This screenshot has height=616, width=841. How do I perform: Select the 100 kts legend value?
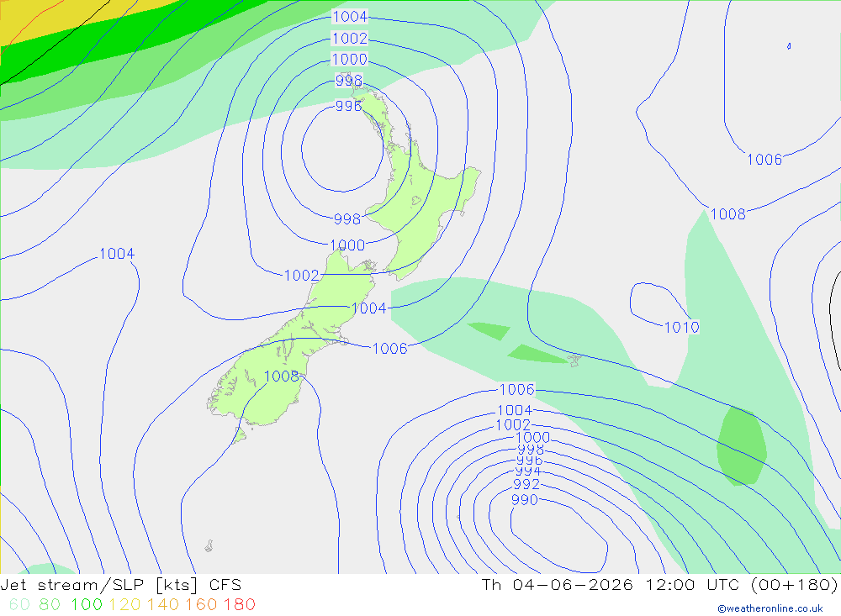pos(87,605)
